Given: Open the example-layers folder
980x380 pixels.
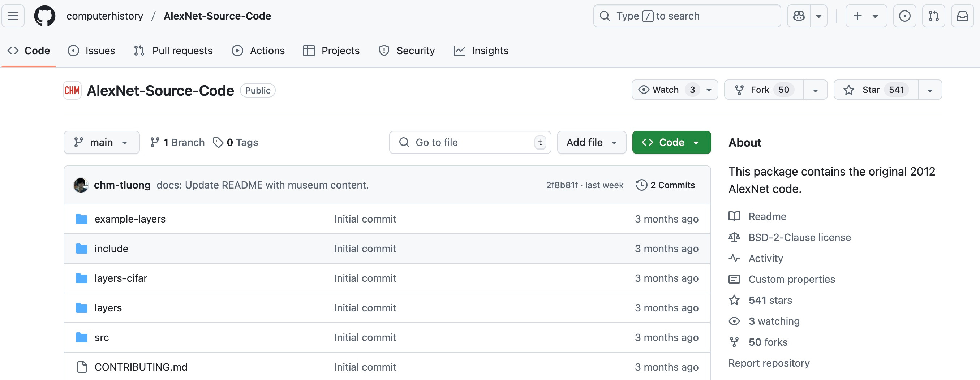Looking at the screenshot, I should [x=130, y=219].
